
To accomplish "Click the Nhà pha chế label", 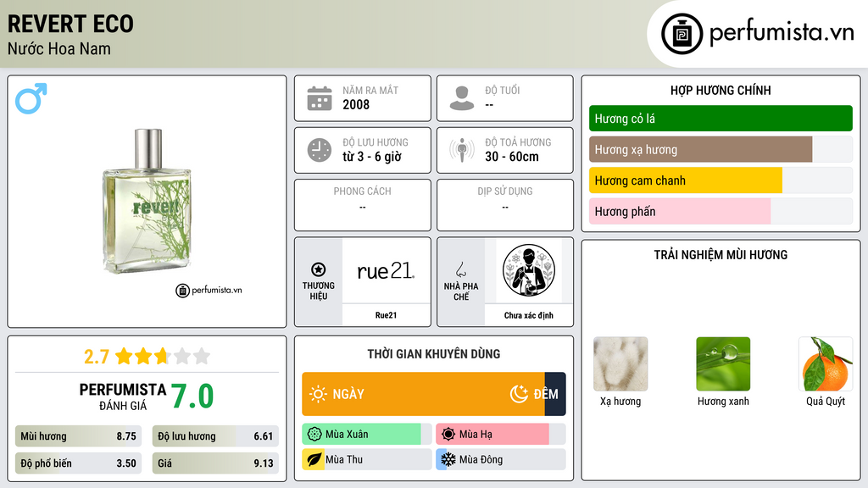I will tap(460, 291).
